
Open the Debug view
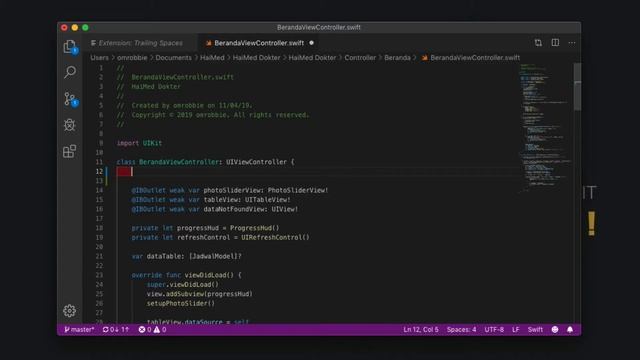(x=69, y=125)
